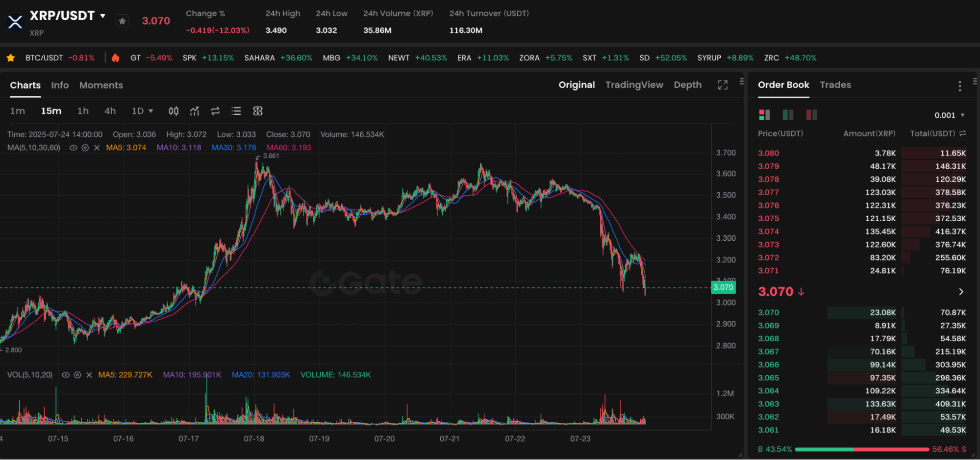The width and height of the screenshot is (980, 460).
Task: Switch Total(USDT) column unit icon
Action: coord(962,133)
